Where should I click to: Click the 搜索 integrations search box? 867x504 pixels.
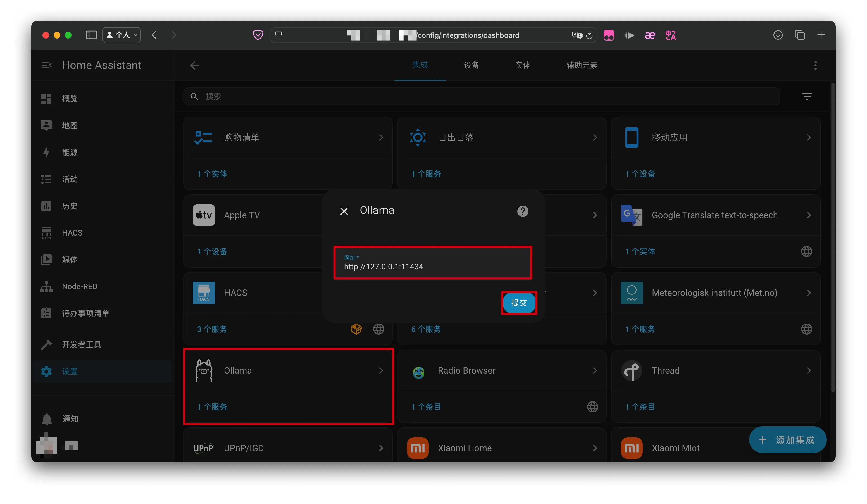[482, 96]
